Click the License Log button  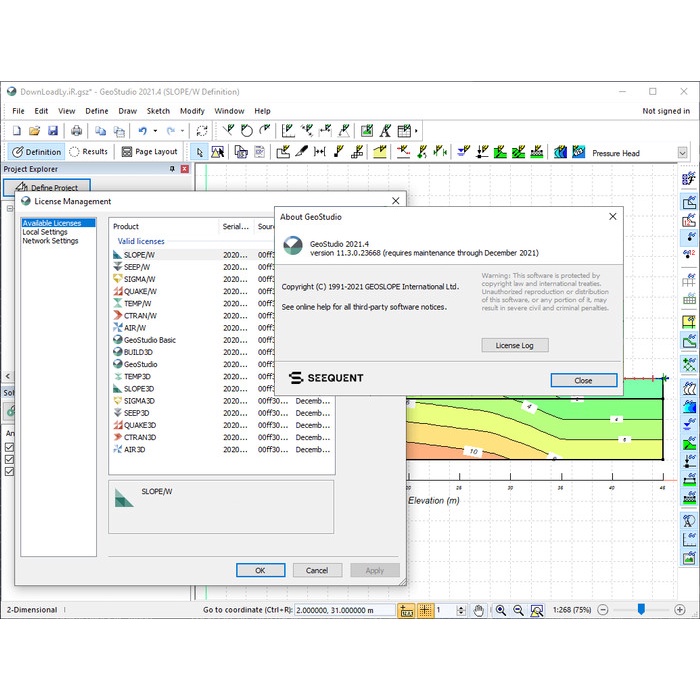514,345
